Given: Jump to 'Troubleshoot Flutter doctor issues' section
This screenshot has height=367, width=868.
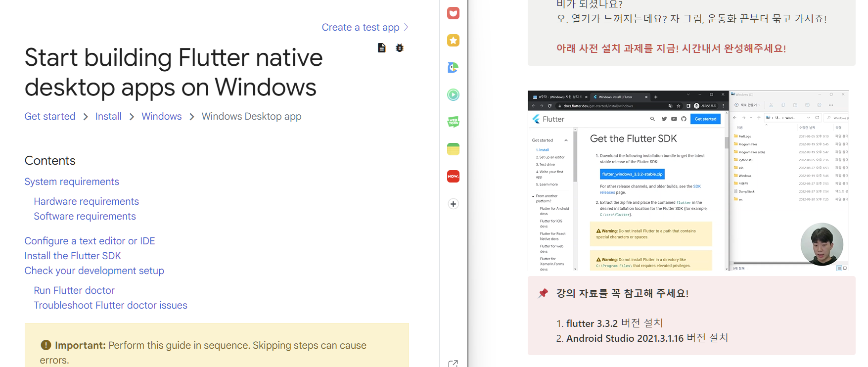Looking at the screenshot, I should click(x=110, y=305).
